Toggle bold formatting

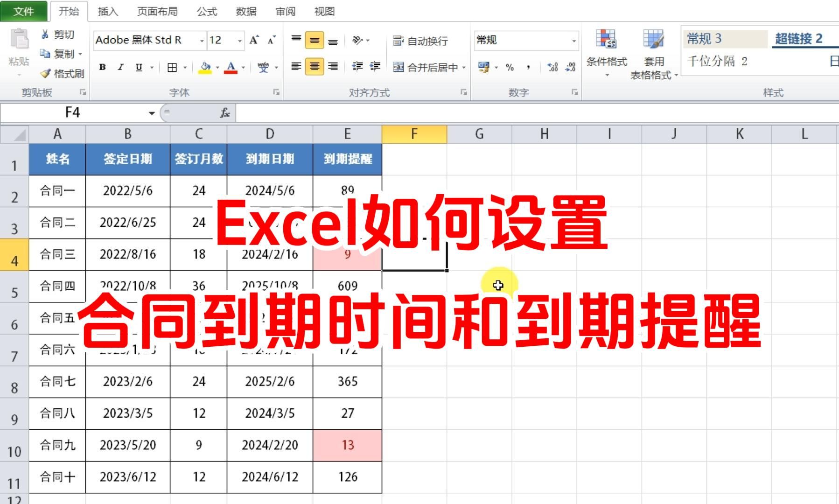coord(102,67)
